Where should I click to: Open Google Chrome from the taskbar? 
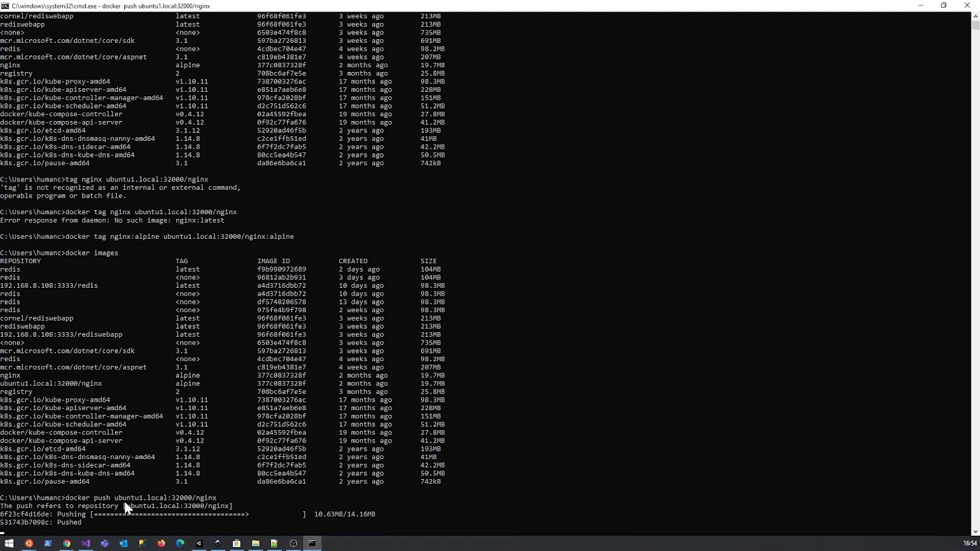tap(67, 543)
